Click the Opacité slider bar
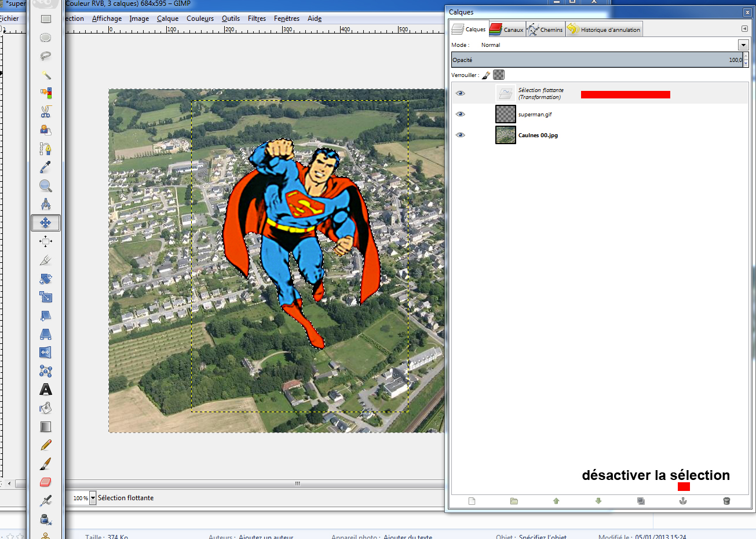The image size is (756, 539). coord(597,60)
